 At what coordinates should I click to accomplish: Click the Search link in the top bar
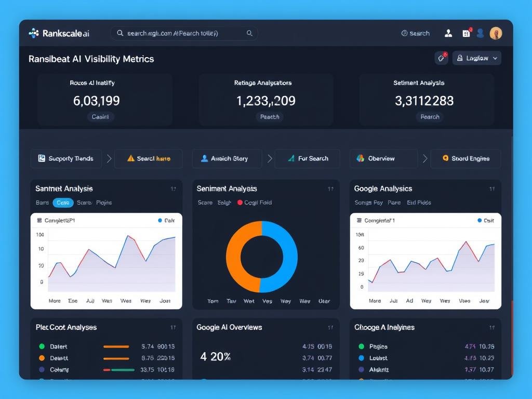coord(416,33)
